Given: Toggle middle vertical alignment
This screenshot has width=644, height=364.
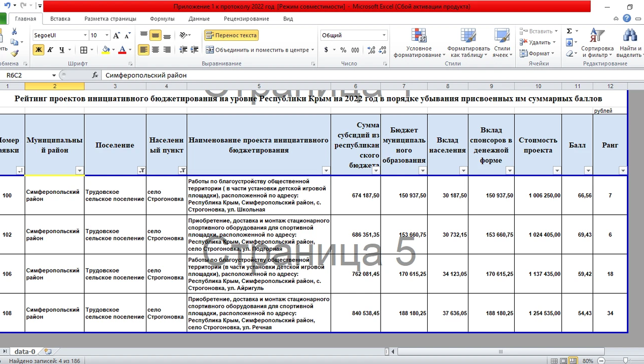Looking at the screenshot, I should [156, 35].
